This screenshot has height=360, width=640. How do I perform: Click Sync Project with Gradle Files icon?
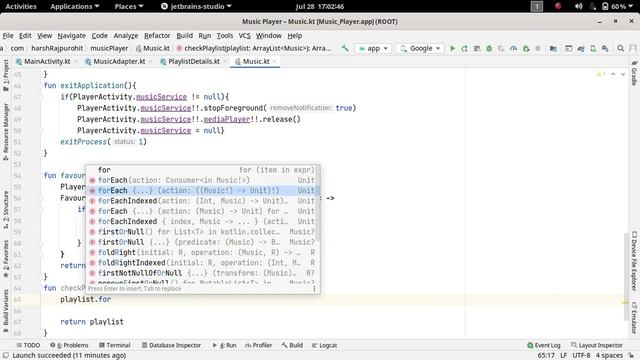[x=581, y=48]
